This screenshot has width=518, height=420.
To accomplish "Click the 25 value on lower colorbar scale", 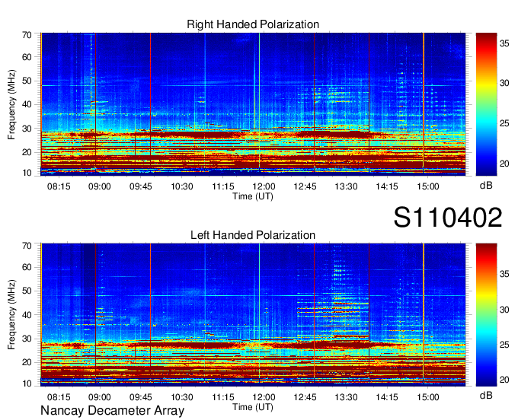I will (x=504, y=345).
